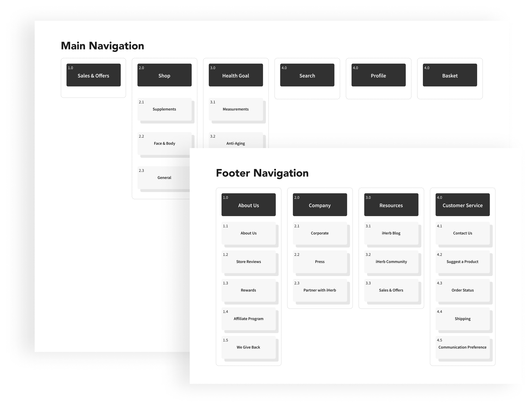Click the Communication Preference footer item

[x=462, y=347]
